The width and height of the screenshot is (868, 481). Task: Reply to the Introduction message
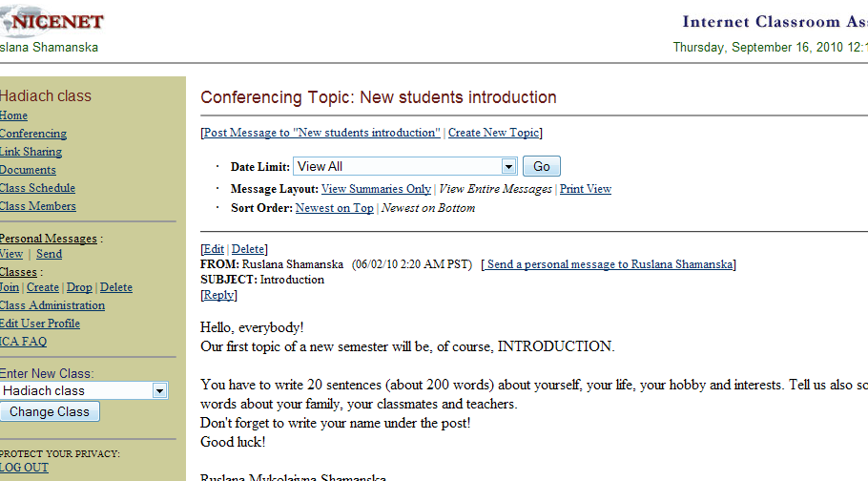(218, 295)
